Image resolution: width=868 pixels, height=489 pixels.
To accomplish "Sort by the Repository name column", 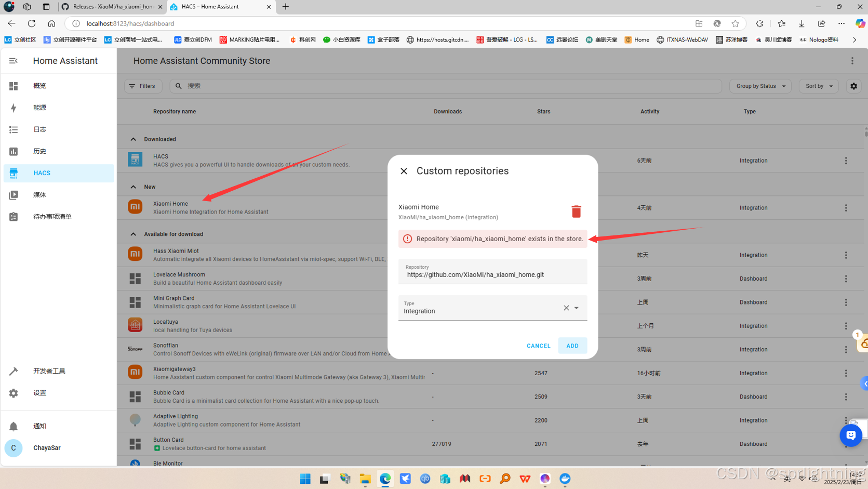I will (175, 112).
